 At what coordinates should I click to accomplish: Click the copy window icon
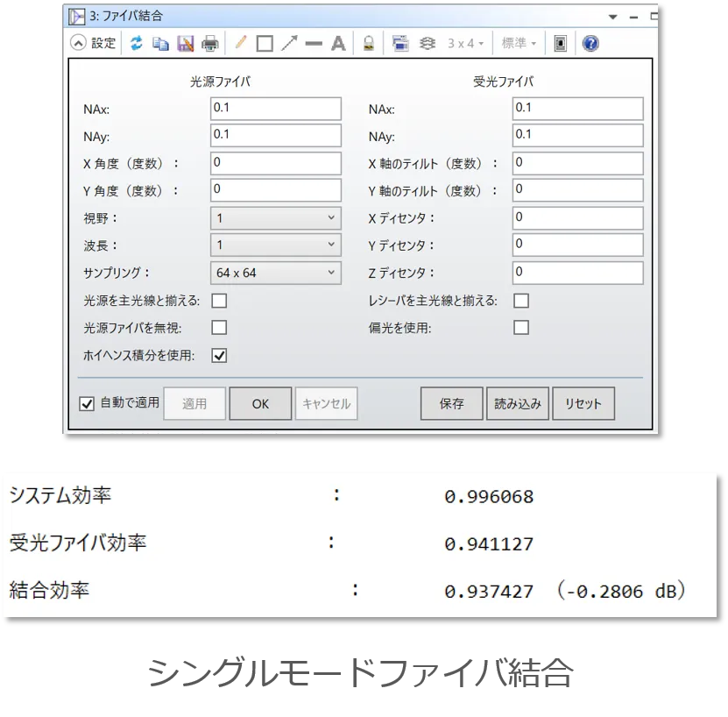[160, 44]
